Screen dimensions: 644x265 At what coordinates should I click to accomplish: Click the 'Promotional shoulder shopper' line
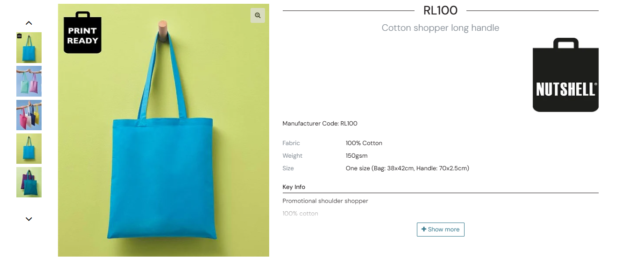point(325,201)
